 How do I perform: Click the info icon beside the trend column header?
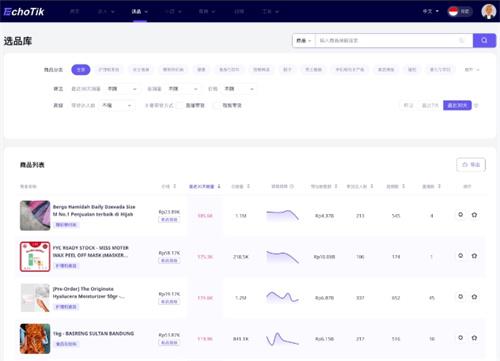[292, 186]
